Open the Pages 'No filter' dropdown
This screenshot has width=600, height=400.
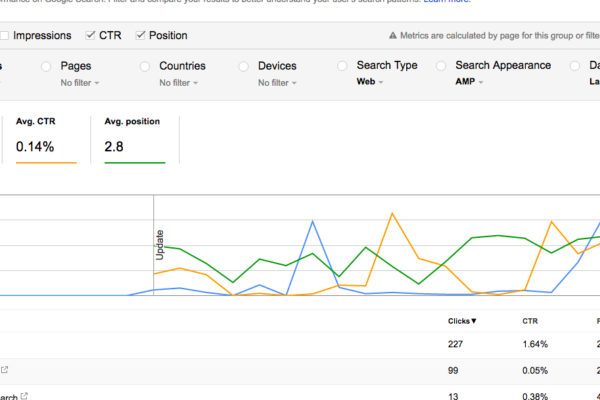pyautogui.click(x=82, y=83)
